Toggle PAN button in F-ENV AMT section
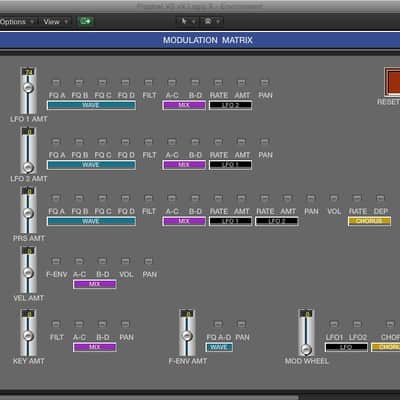The image size is (400, 400). coord(241,324)
